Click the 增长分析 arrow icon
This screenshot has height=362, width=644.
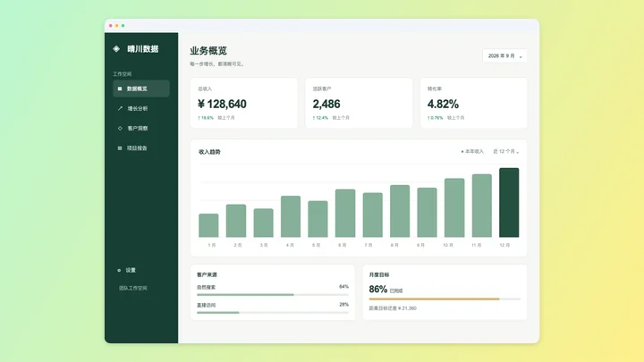[120, 108]
